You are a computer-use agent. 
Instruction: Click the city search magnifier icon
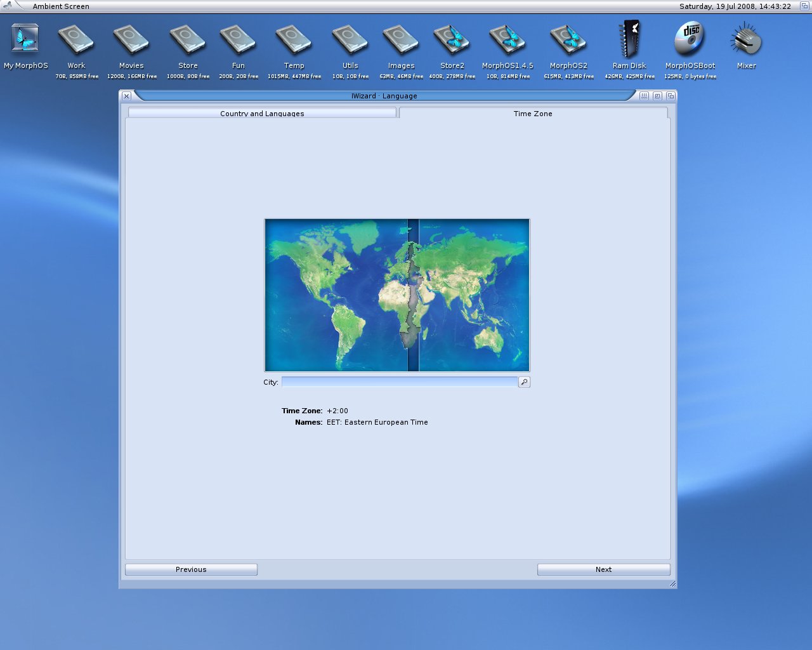524,382
